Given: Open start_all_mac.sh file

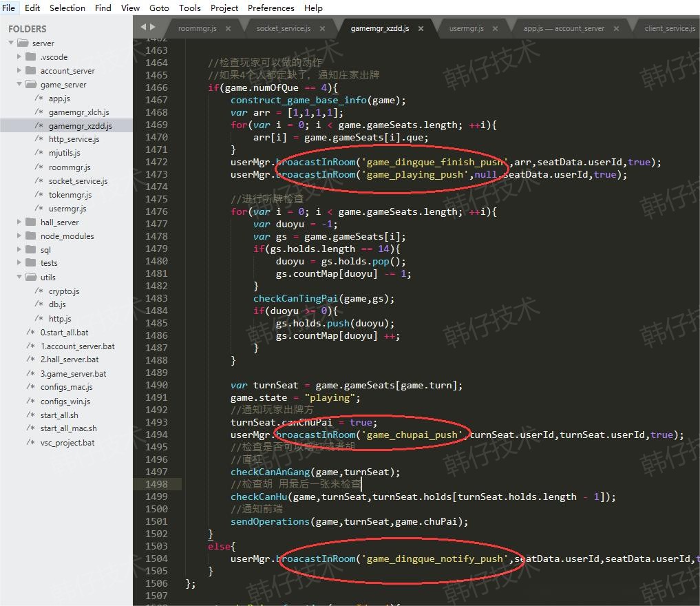Looking at the screenshot, I should pyautogui.click(x=69, y=428).
